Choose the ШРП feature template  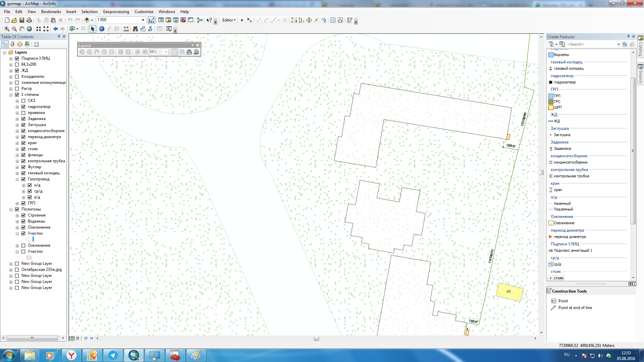(x=557, y=107)
